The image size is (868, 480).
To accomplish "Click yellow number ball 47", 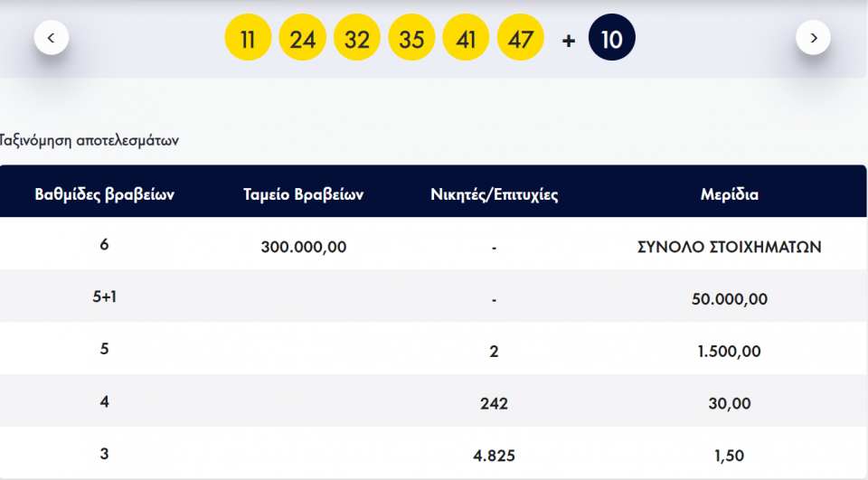I will 521,39.
